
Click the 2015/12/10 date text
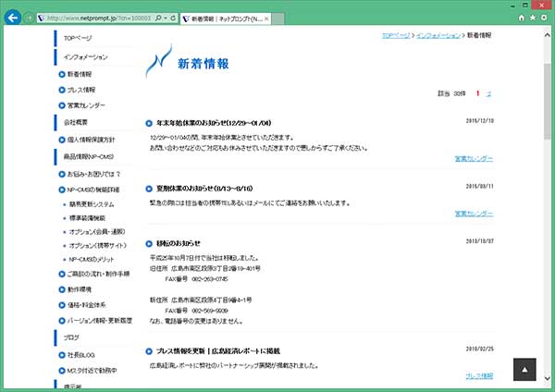479,120
